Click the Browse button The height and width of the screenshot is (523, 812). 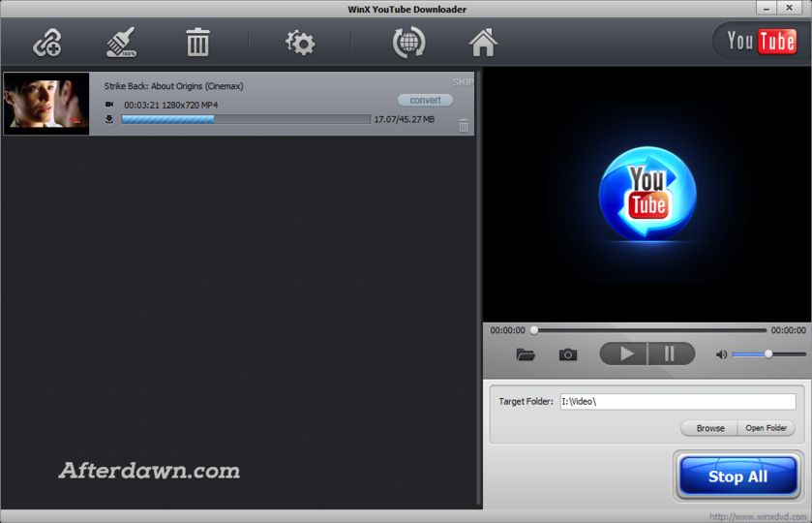710,428
